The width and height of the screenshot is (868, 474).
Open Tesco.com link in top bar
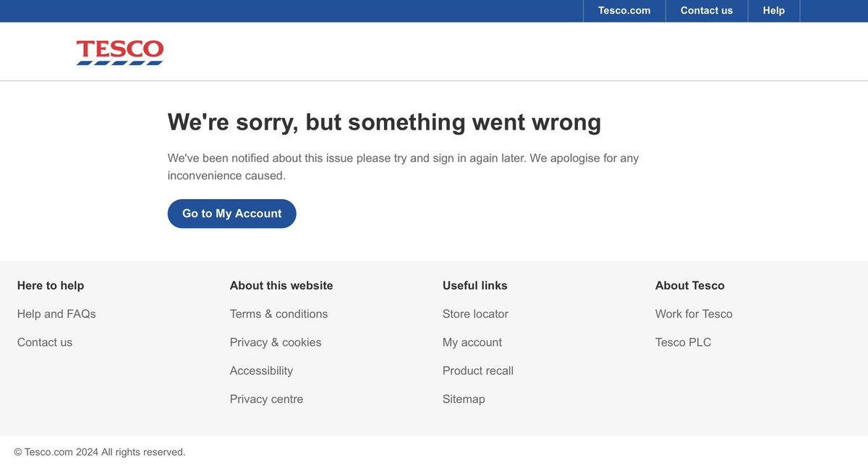624,11
